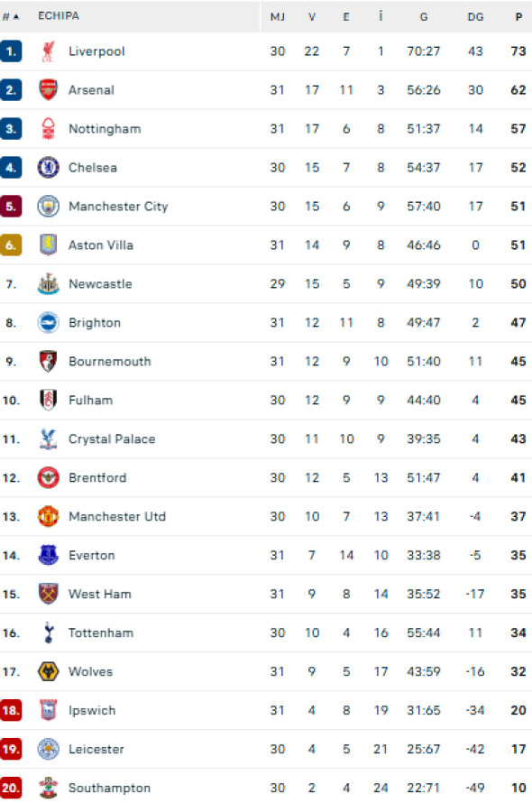Click the Southampton club badge
The width and height of the screenshot is (532, 803).
point(48,789)
